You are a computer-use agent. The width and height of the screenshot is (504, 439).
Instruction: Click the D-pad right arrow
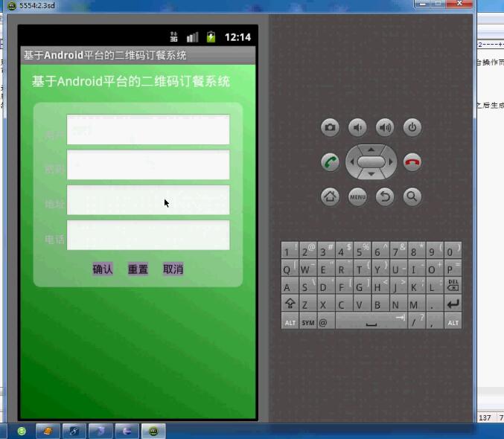point(391,161)
